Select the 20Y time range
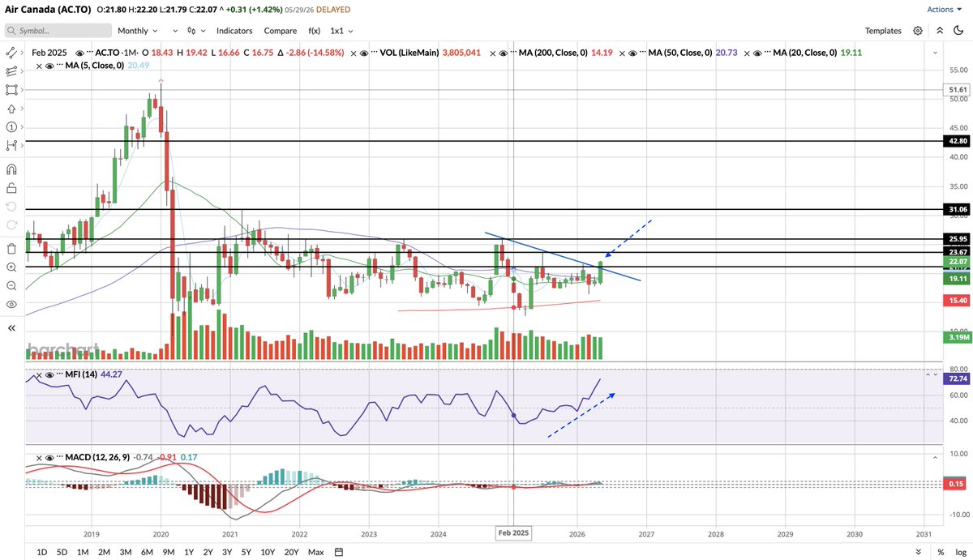 [291, 552]
